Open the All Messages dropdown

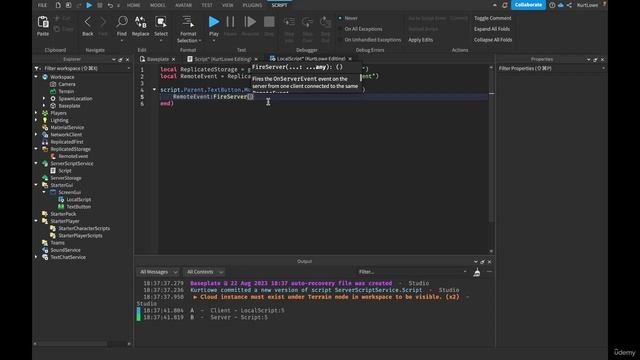tap(158, 272)
